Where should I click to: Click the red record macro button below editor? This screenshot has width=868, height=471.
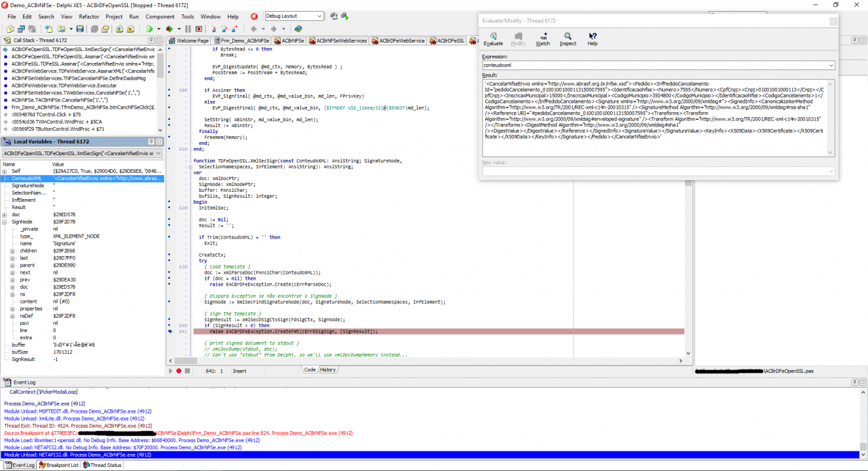(x=179, y=371)
